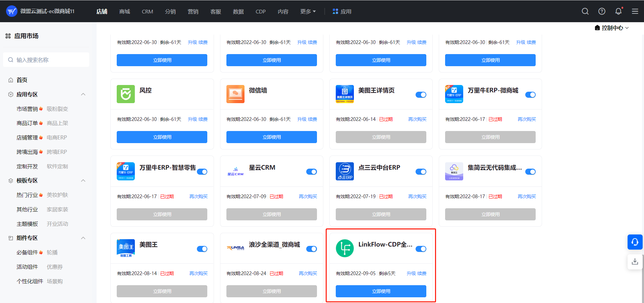Click the 应用 grid icon in navbar
This screenshot has width=644, height=303.
[335, 11]
